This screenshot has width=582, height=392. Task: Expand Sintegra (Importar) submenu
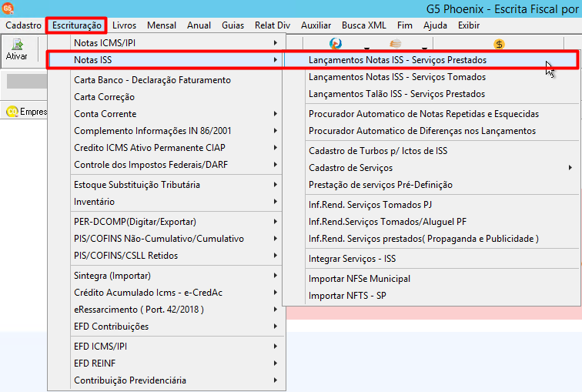[166, 276]
